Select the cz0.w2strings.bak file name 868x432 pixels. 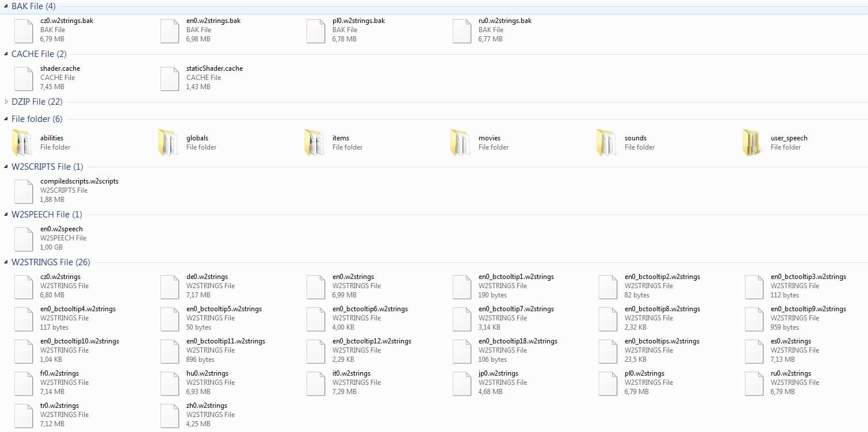66,21
